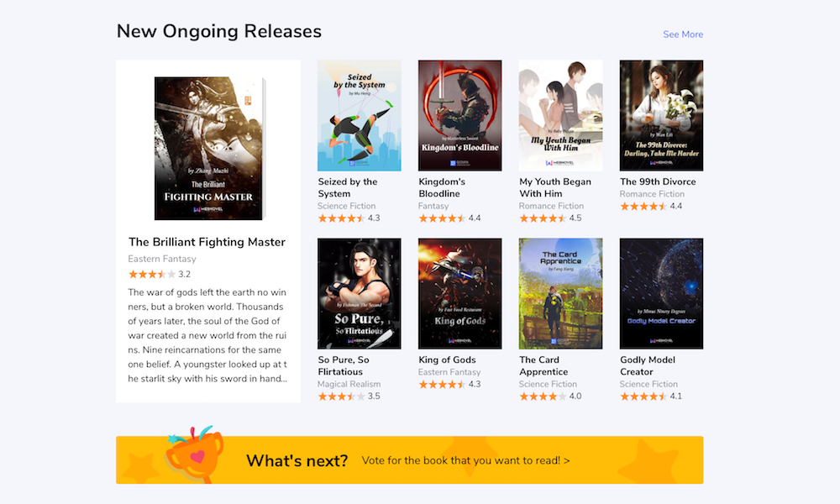Click the Seized by the System cover

(359, 116)
